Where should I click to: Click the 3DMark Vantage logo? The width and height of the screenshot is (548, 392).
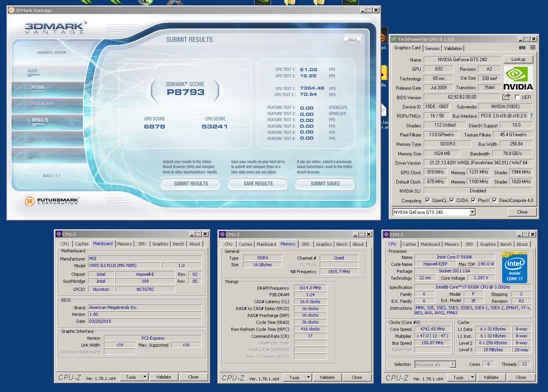pyautogui.click(x=56, y=28)
